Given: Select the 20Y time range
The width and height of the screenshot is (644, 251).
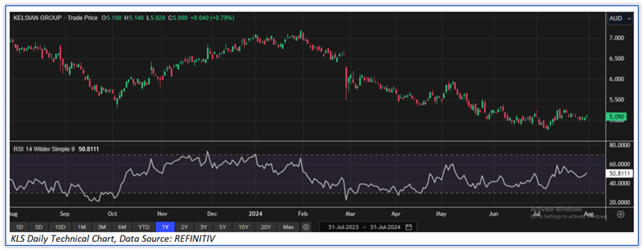Looking at the screenshot, I should (265, 227).
